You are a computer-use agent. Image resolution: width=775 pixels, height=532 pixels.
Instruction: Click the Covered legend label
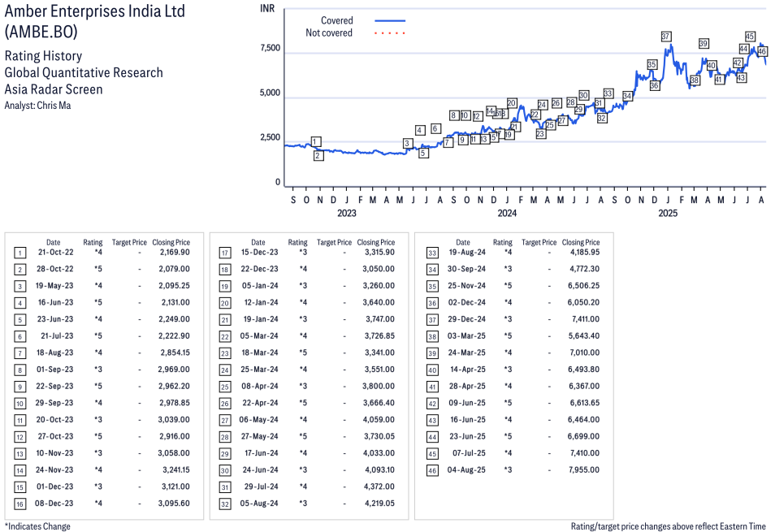(x=337, y=21)
